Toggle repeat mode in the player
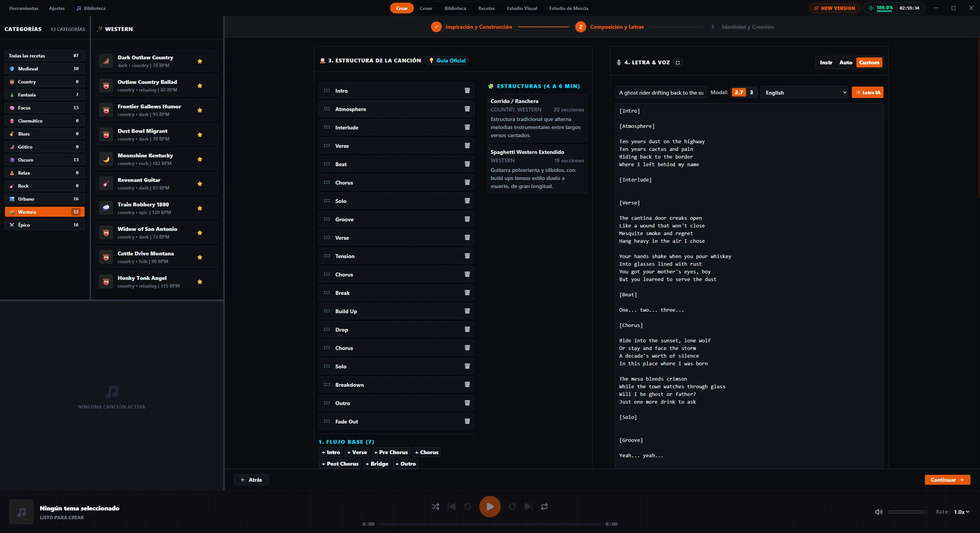The width and height of the screenshot is (980, 533). coord(544,507)
